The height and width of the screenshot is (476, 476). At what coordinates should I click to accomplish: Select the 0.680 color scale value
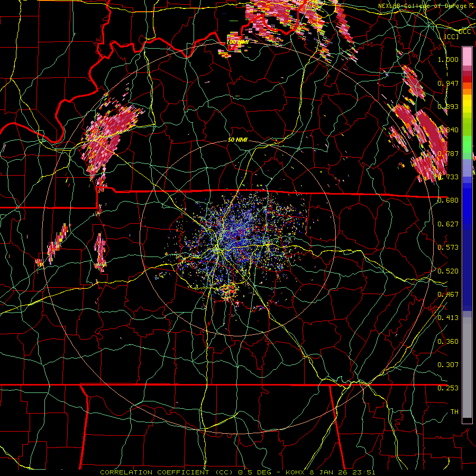(x=448, y=200)
